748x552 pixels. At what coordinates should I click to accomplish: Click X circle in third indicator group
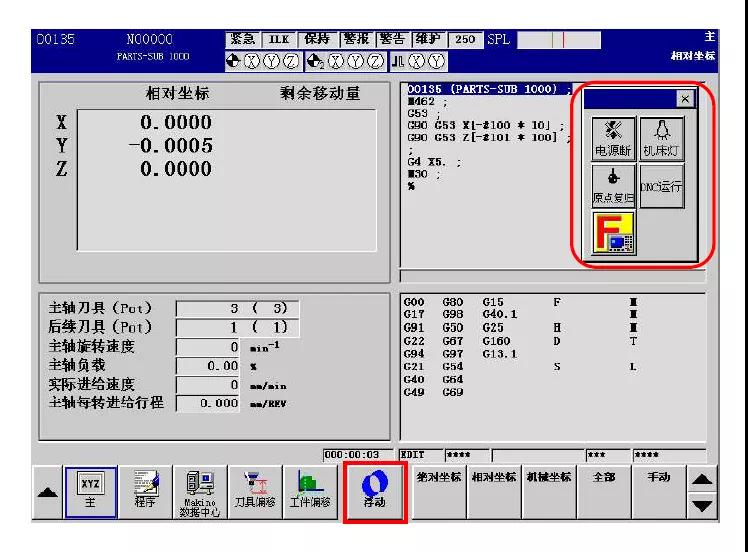417,61
